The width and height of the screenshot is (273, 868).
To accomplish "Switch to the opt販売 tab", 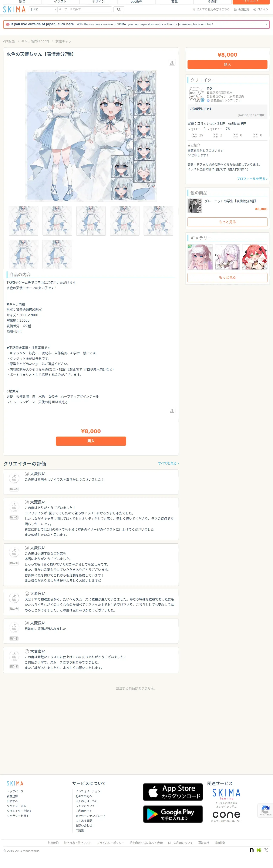I will pos(136,2).
